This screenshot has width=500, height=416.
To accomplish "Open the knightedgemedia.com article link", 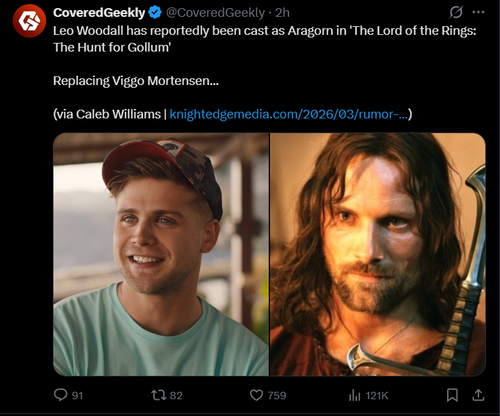I will [289, 114].
